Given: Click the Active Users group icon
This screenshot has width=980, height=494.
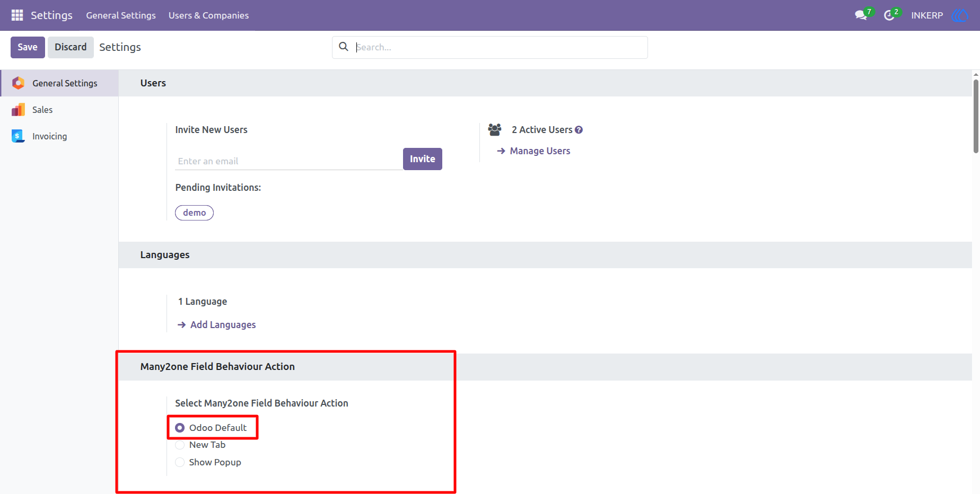Looking at the screenshot, I should point(495,129).
